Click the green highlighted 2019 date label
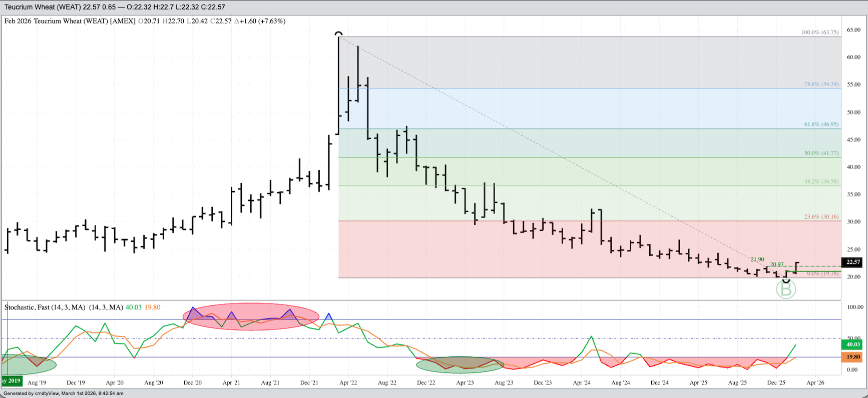 coord(11,381)
